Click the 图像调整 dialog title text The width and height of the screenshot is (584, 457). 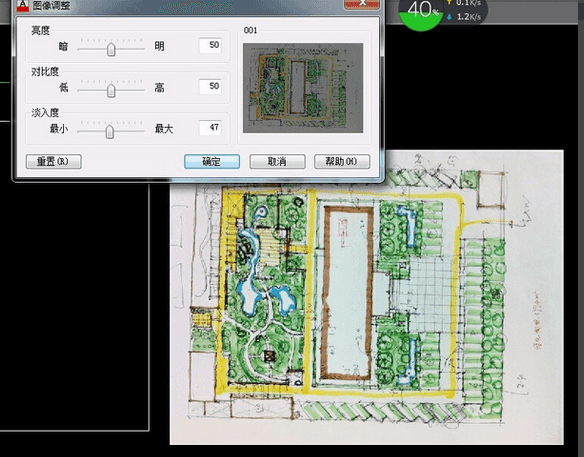(x=51, y=5)
